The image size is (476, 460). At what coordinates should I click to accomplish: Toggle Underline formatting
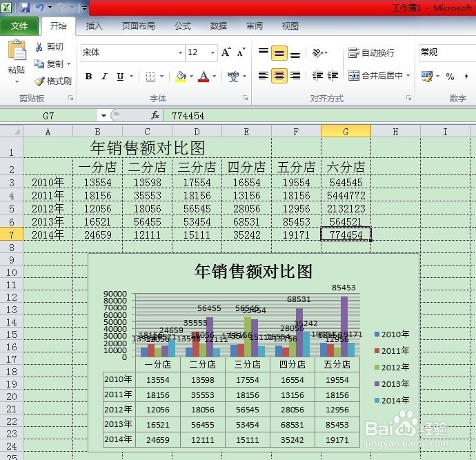coord(120,77)
